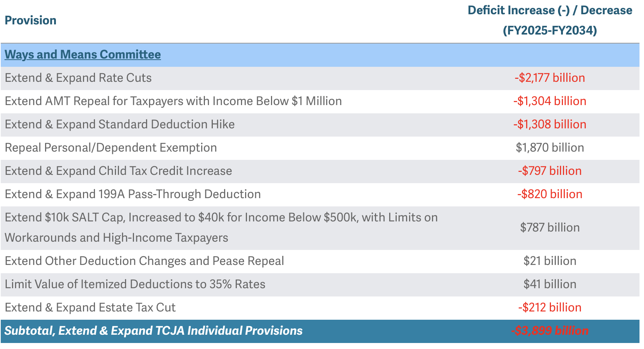This screenshot has height=349, width=644.
Task: Click the $1,870 billion value
Action: (x=549, y=148)
